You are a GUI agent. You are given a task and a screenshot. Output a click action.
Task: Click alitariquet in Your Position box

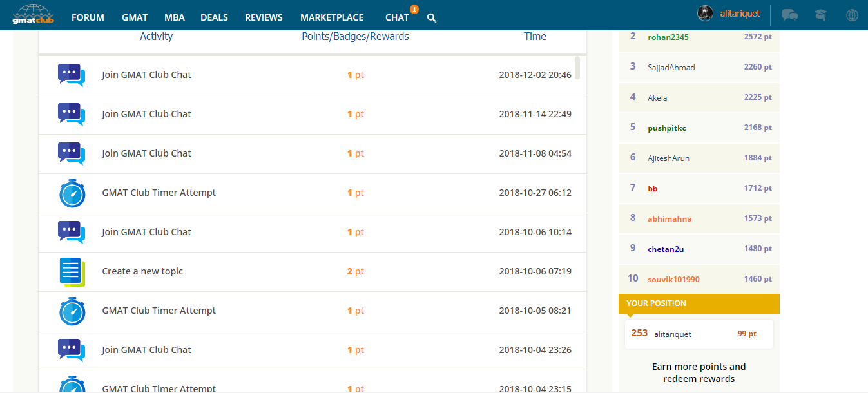point(673,334)
